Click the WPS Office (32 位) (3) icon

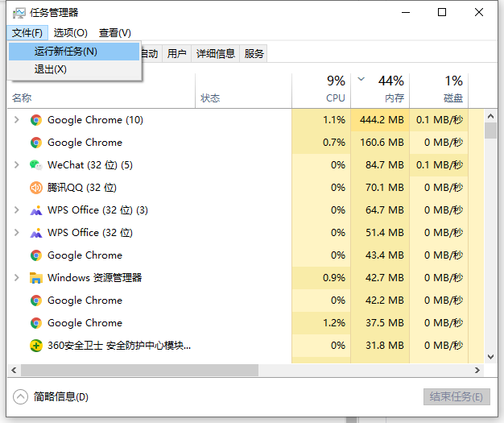[35, 210]
